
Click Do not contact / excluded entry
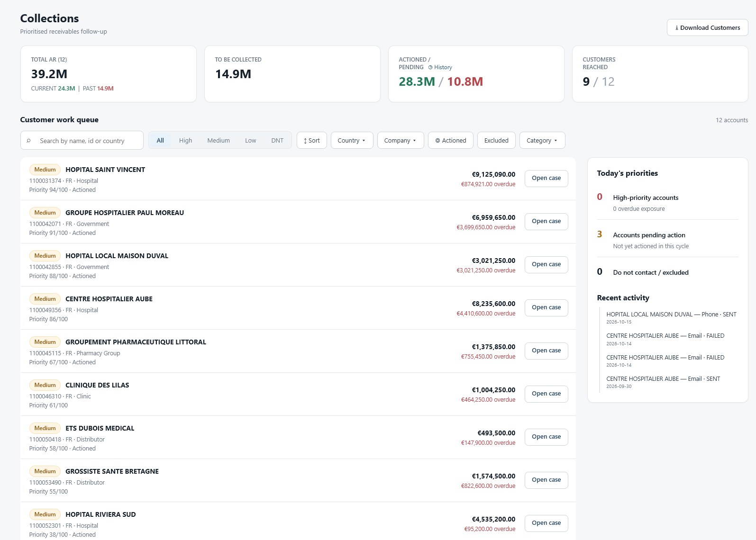click(x=651, y=272)
